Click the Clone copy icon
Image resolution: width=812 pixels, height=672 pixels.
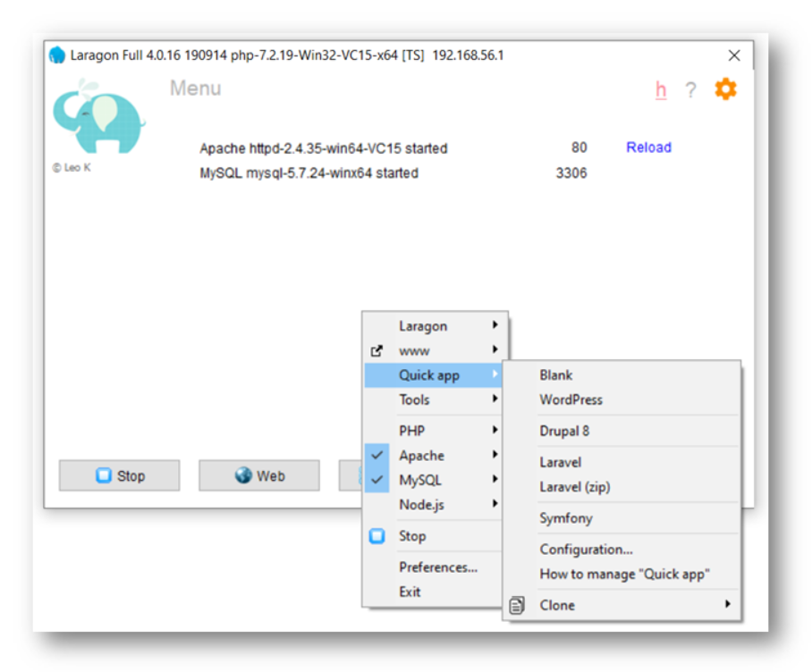(x=516, y=605)
